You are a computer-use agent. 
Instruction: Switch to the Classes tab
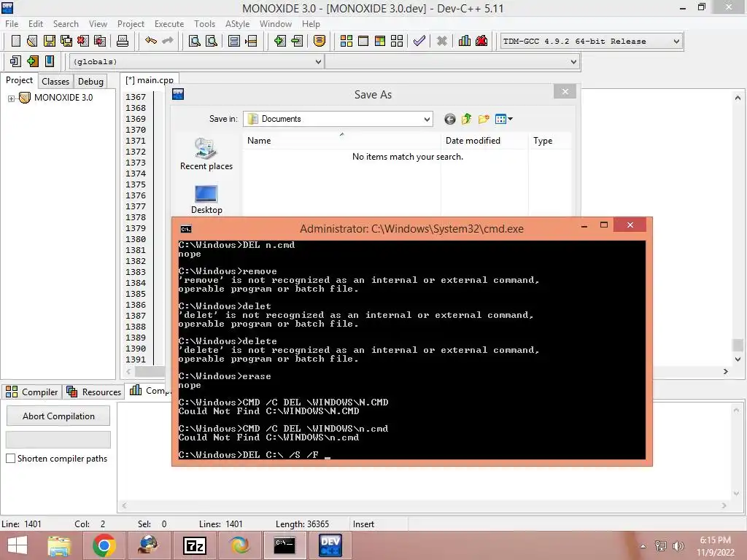pos(55,82)
